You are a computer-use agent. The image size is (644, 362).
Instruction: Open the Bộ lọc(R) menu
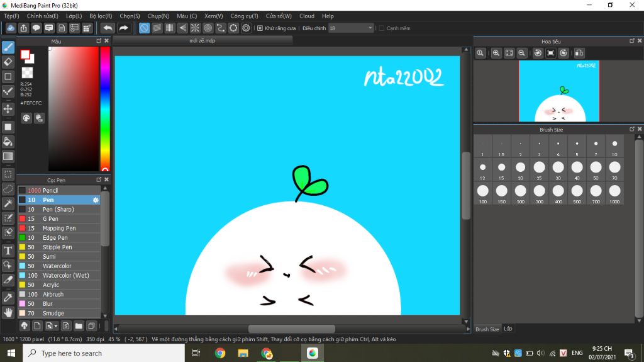coord(101,16)
